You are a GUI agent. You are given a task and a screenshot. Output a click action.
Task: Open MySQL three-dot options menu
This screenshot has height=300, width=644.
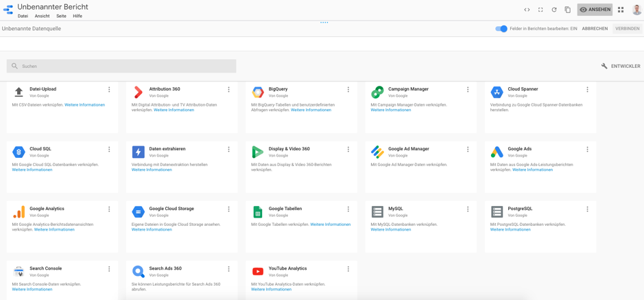468,209
